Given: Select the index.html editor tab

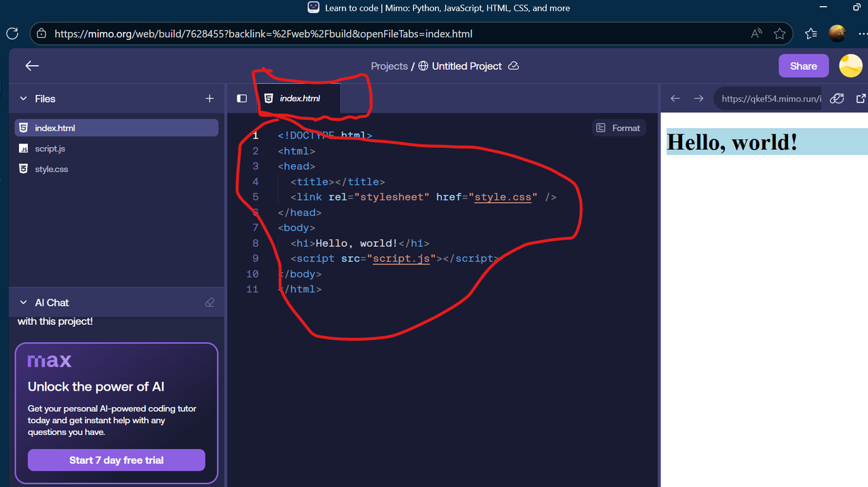Looking at the screenshot, I should point(298,98).
